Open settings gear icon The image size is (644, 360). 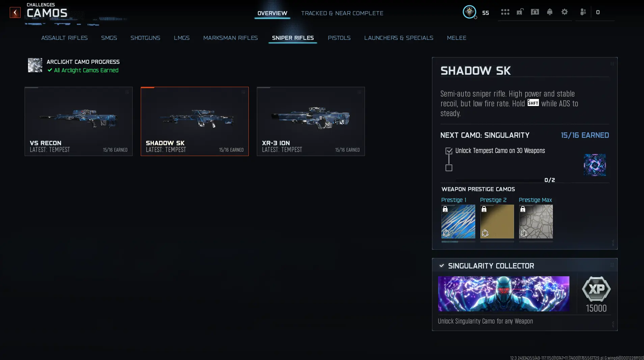coord(564,12)
